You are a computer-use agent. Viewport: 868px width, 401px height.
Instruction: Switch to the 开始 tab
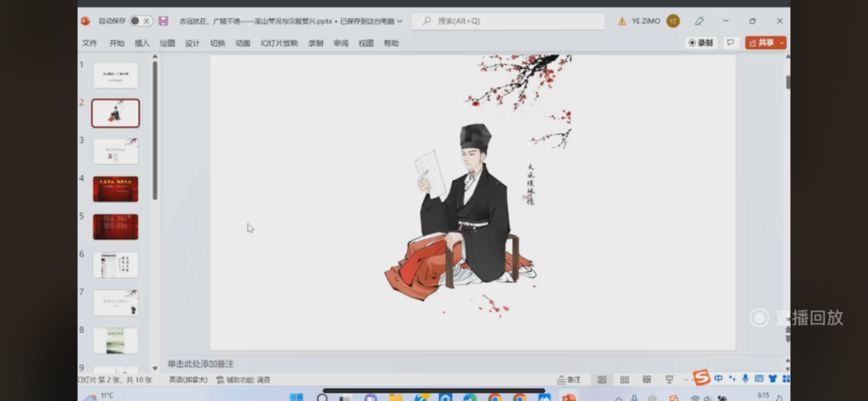tap(117, 43)
